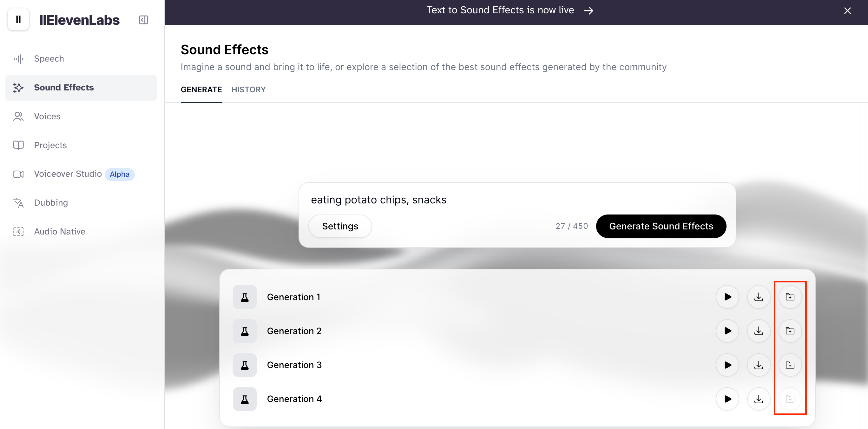Download Generation 4 audio

pyautogui.click(x=759, y=399)
